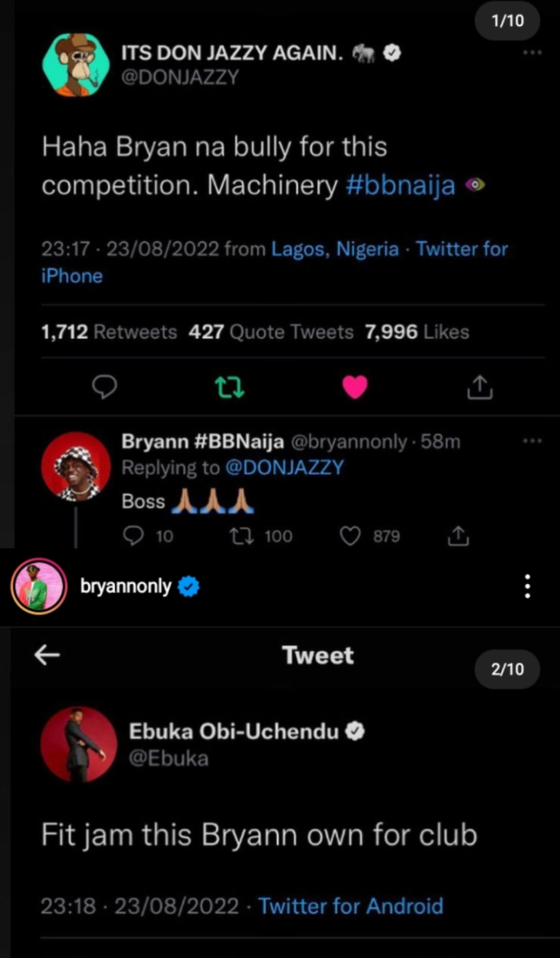Like Bryann's 'Boss' reply
The height and width of the screenshot is (958, 560).
(x=350, y=536)
